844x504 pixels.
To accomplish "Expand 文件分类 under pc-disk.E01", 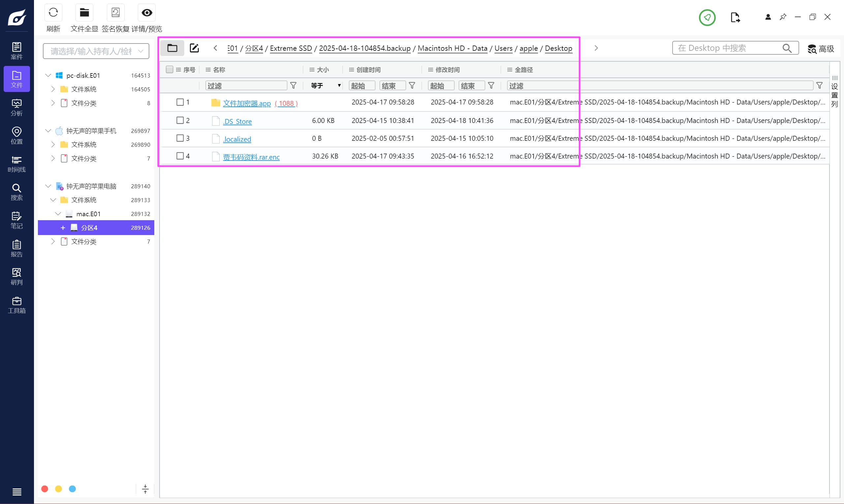I will [53, 103].
